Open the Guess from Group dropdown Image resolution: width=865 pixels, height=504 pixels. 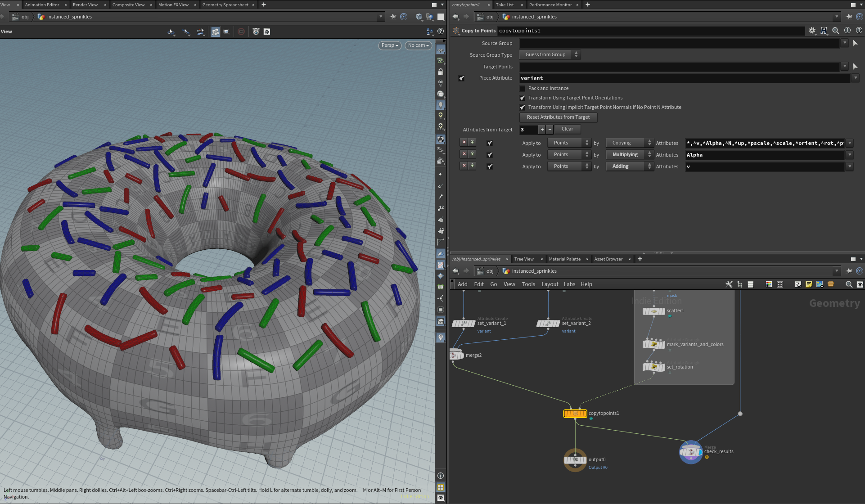pyautogui.click(x=550, y=55)
